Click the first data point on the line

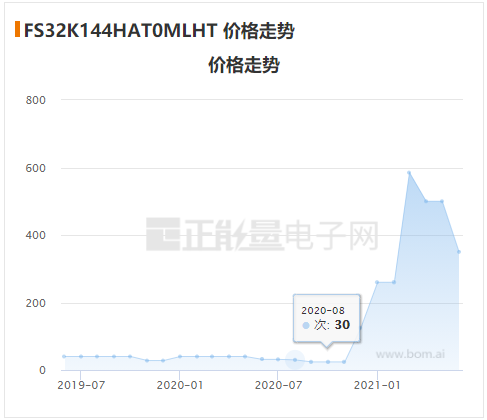64,356
